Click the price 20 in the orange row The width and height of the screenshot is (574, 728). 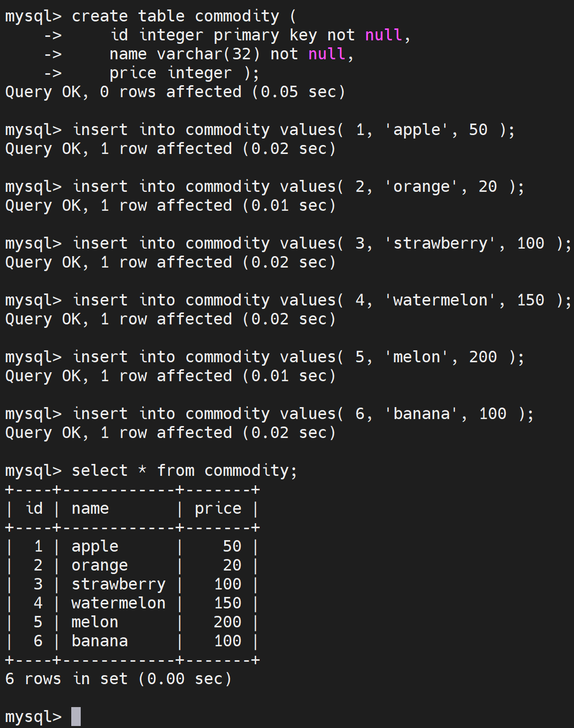232,565
